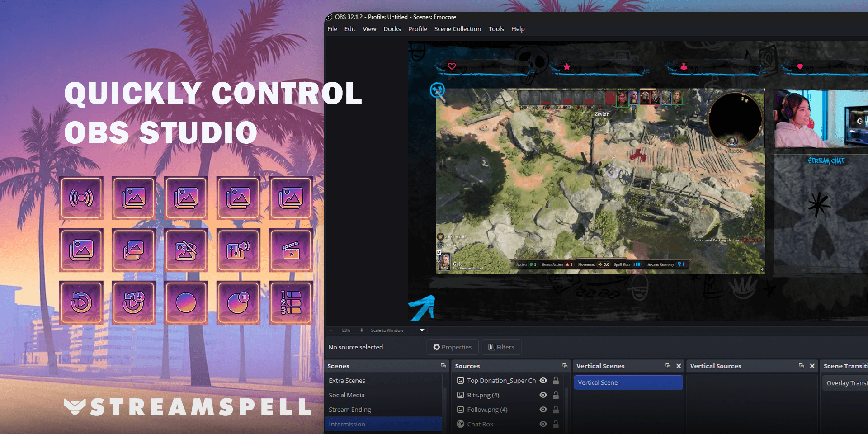Click image icon of Follow.png (4) source
This screenshot has width=868, height=434.
coord(460,410)
